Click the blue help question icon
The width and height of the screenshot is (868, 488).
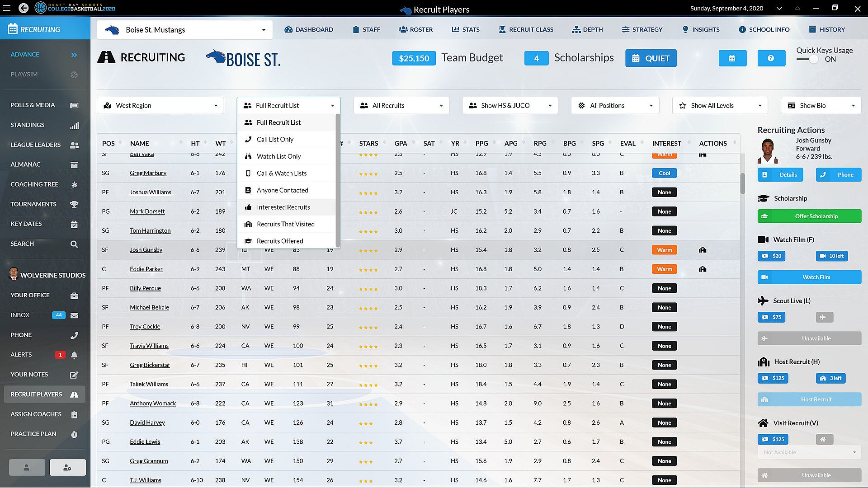771,58
